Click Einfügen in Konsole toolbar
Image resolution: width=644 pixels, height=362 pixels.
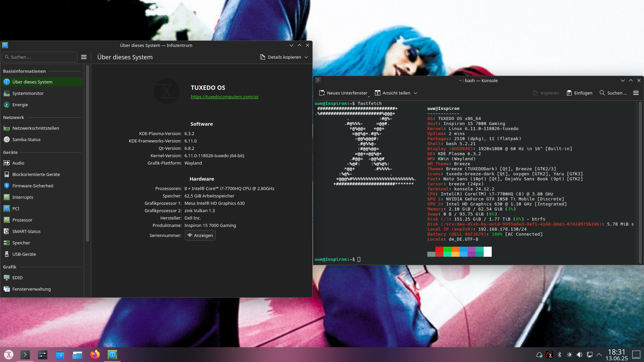point(579,93)
